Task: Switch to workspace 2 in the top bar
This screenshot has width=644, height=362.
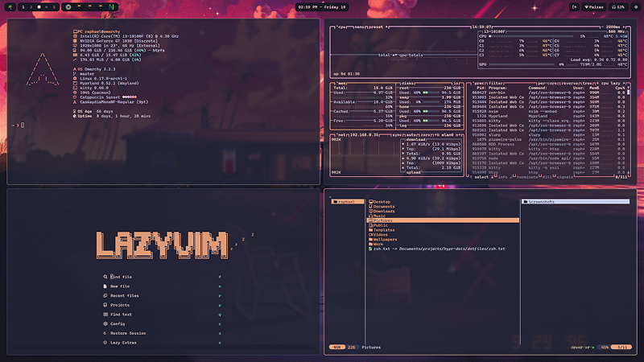Action: 31,7
